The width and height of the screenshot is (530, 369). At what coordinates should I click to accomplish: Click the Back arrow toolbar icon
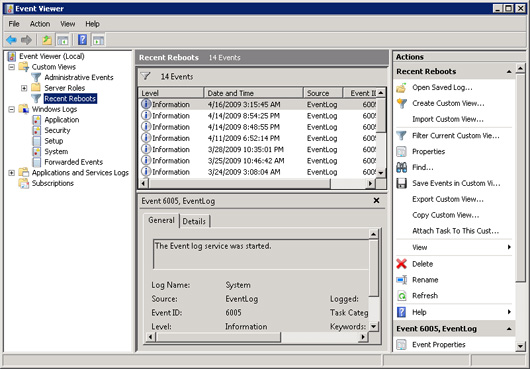coord(11,40)
